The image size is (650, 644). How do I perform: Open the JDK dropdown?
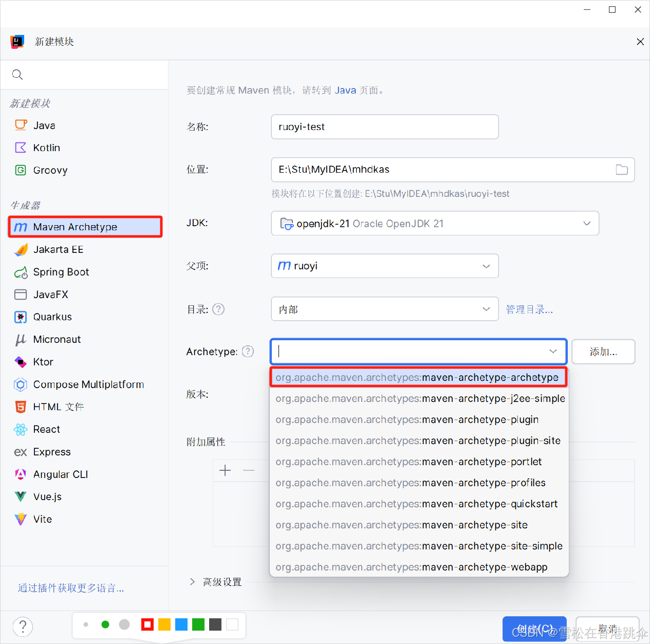tap(435, 223)
